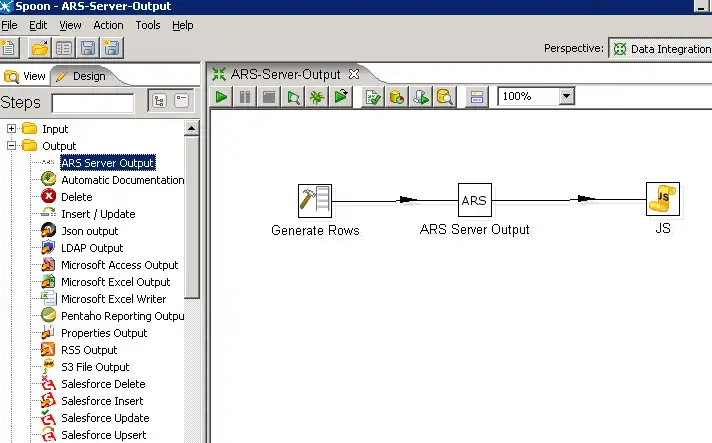The height and width of the screenshot is (443, 712).
Task: Collapse the Output folder
Action: [x=11, y=146]
